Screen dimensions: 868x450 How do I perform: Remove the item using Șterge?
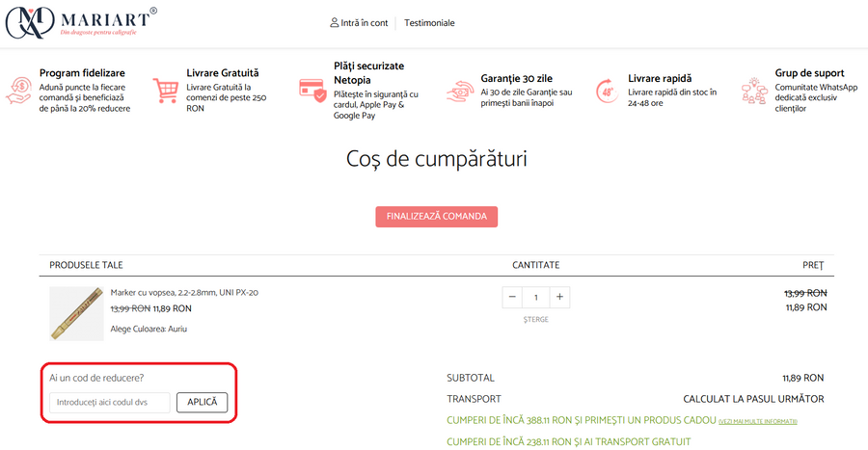535,319
